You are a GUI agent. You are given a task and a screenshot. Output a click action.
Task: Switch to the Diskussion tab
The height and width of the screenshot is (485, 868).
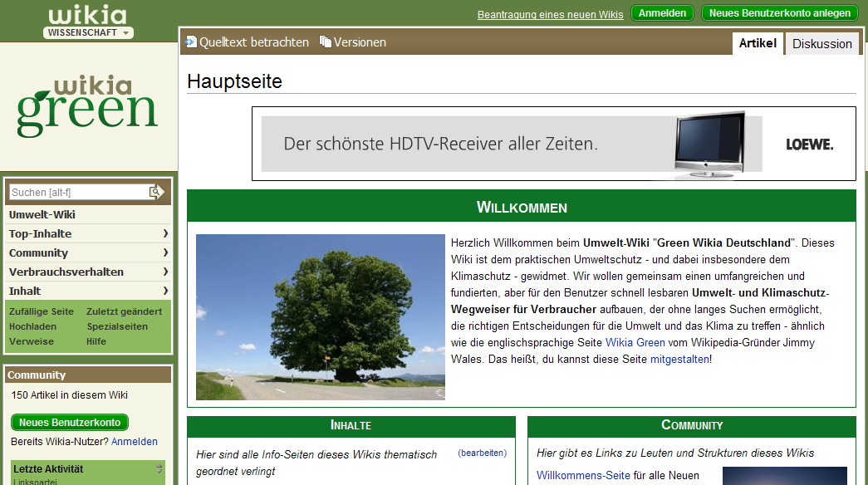822,44
